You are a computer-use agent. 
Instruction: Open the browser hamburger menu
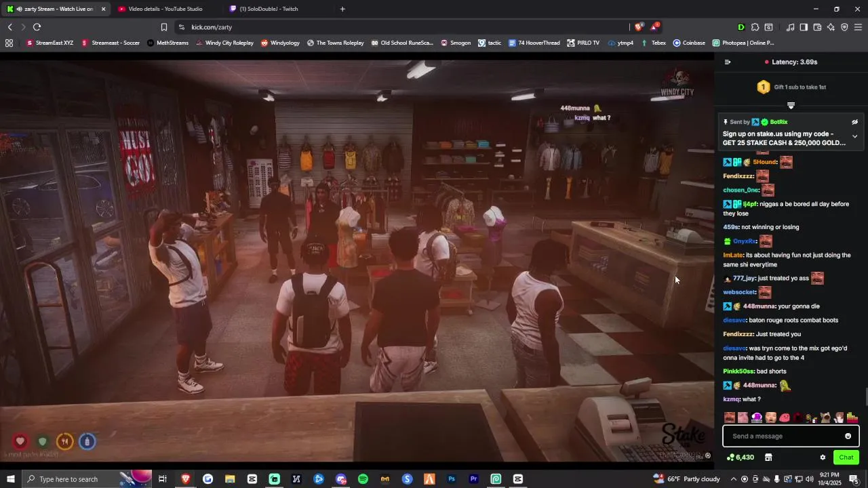click(x=858, y=27)
